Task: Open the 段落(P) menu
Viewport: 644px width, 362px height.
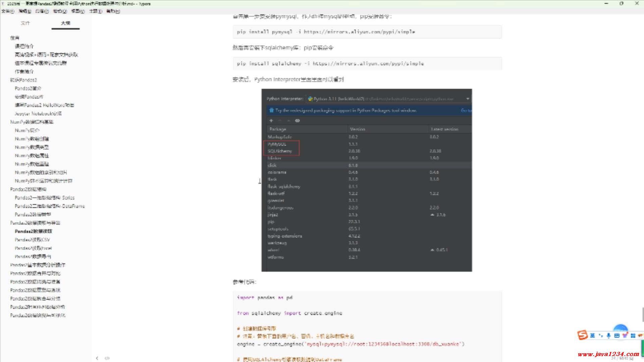Action: click(42, 11)
